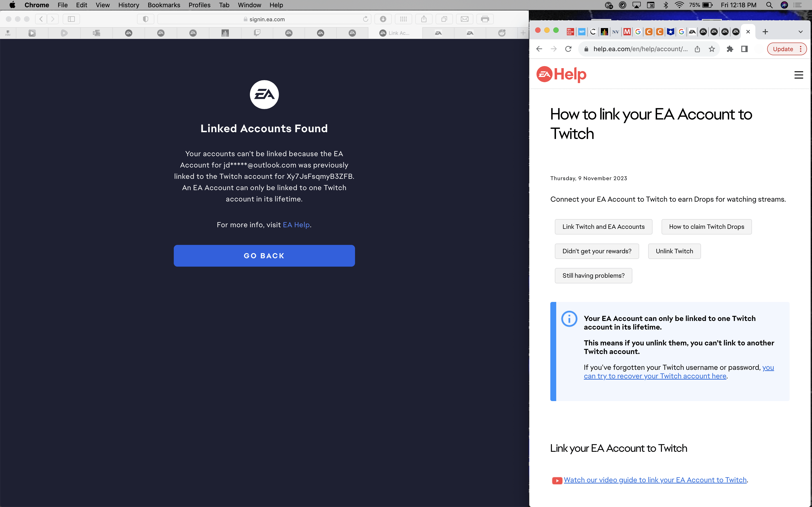This screenshot has width=812, height=507.
Task: Click the Link Twitch and EA Accounts button
Action: pos(603,227)
